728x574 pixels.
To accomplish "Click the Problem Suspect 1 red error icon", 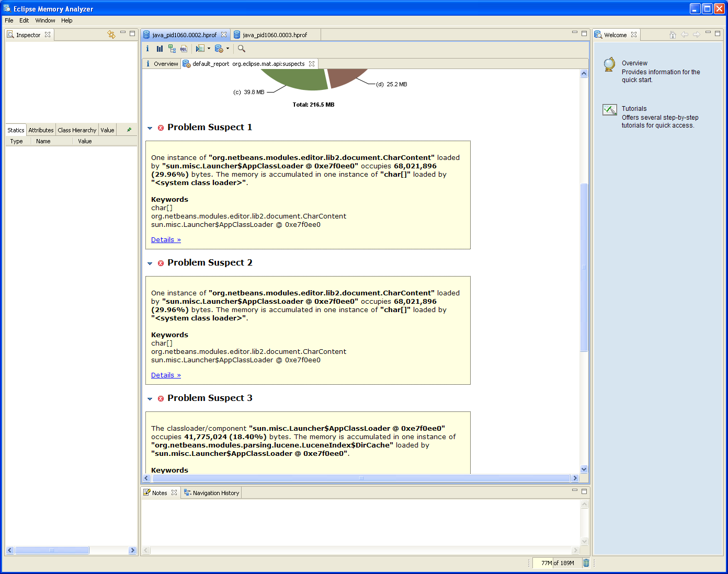I will [161, 128].
